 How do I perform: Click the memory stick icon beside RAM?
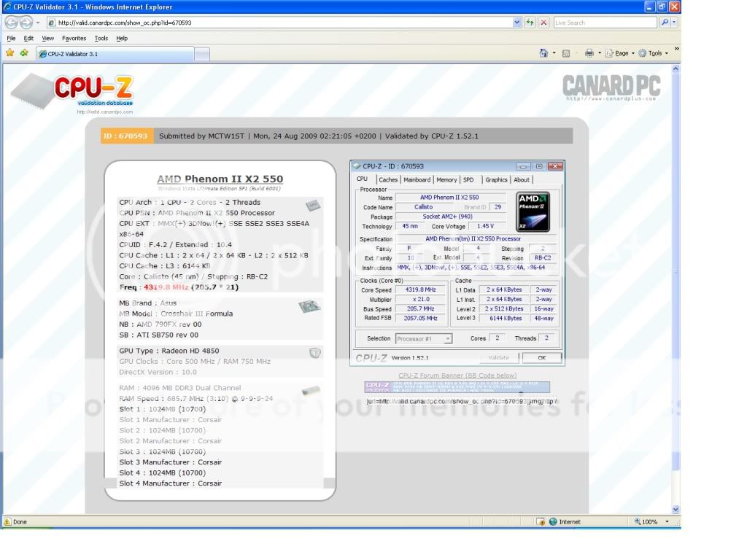311,391
